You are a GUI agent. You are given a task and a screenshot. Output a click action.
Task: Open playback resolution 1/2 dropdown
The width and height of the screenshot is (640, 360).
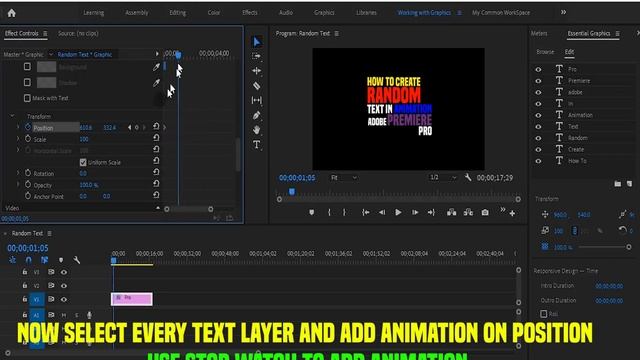click(442, 177)
